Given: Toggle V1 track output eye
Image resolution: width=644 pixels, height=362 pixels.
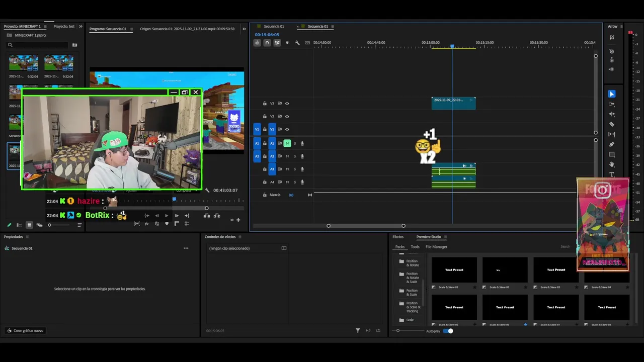Looking at the screenshot, I should pyautogui.click(x=287, y=129).
